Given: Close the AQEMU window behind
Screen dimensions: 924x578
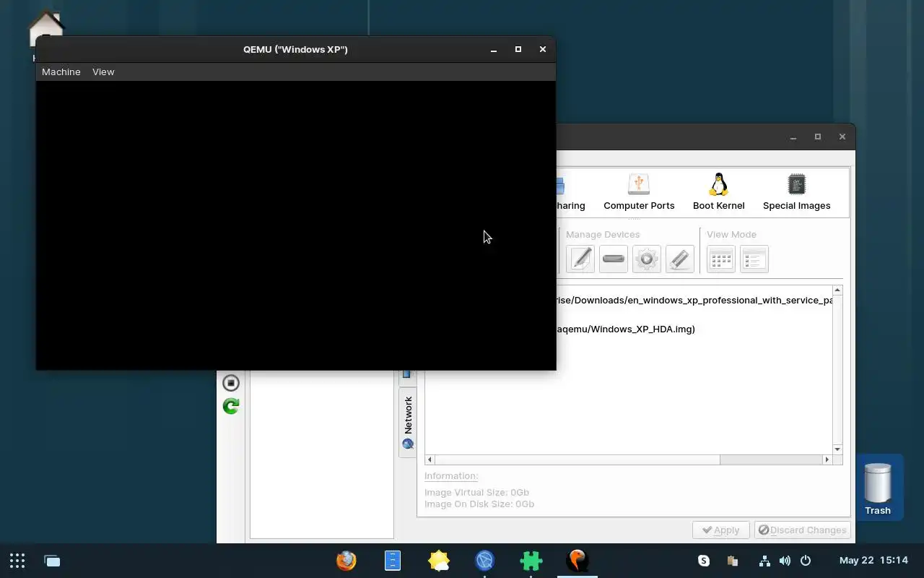Looking at the screenshot, I should pyautogui.click(x=842, y=137).
